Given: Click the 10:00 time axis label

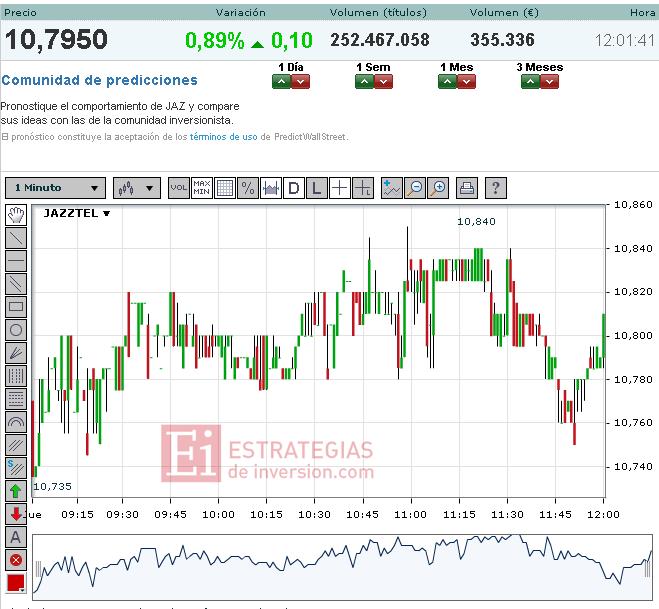Looking at the screenshot, I should coord(218,514).
